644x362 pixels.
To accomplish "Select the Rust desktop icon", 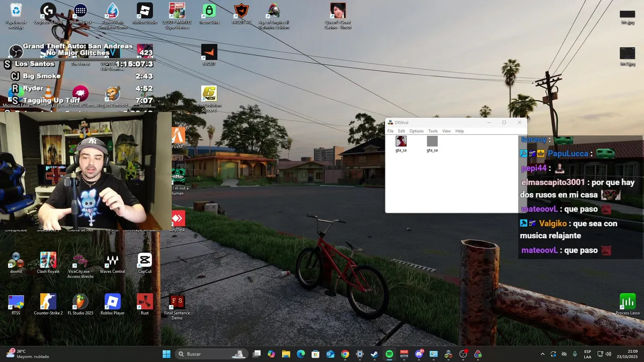I will click(x=145, y=305).
